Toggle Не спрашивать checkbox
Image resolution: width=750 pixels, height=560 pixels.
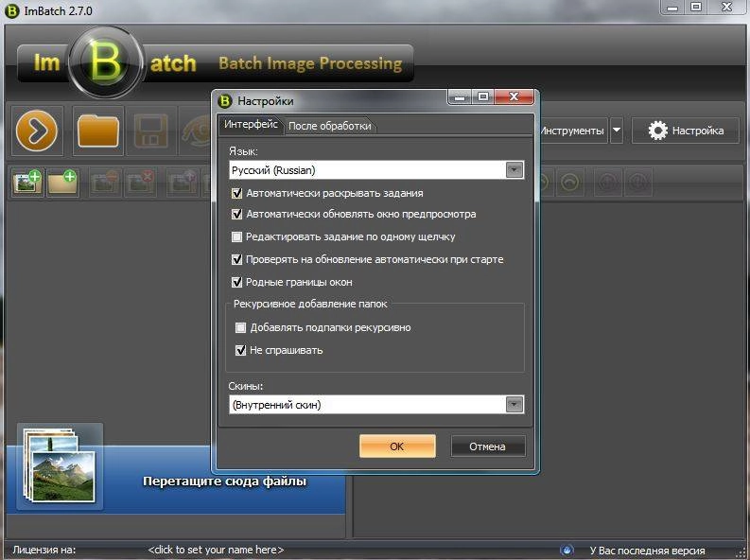(240, 350)
